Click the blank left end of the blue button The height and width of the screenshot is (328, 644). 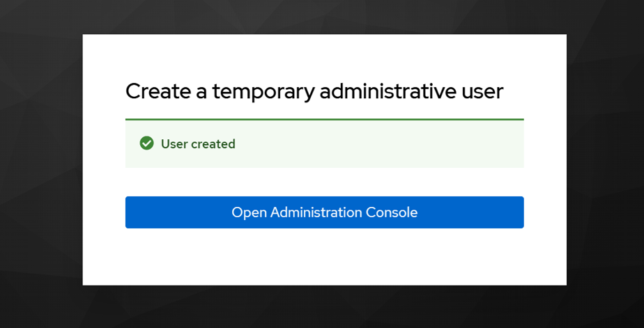coord(160,212)
